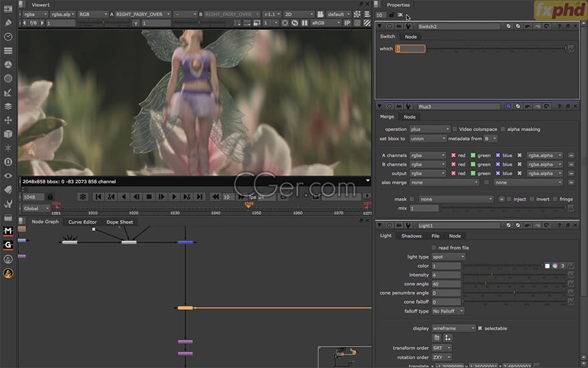Open the falloff type dropdown
Image resolution: width=588 pixels, height=368 pixels.
tap(448, 311)
